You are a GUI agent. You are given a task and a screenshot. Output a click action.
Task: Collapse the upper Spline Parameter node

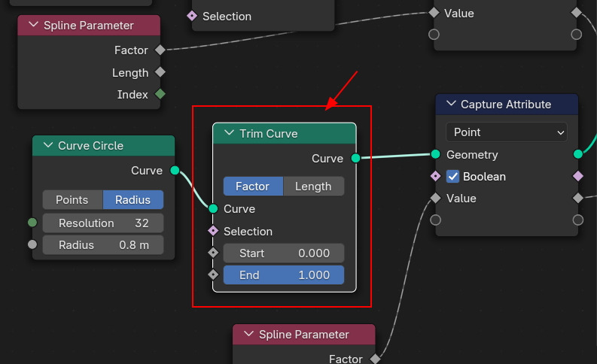[34, 25]
